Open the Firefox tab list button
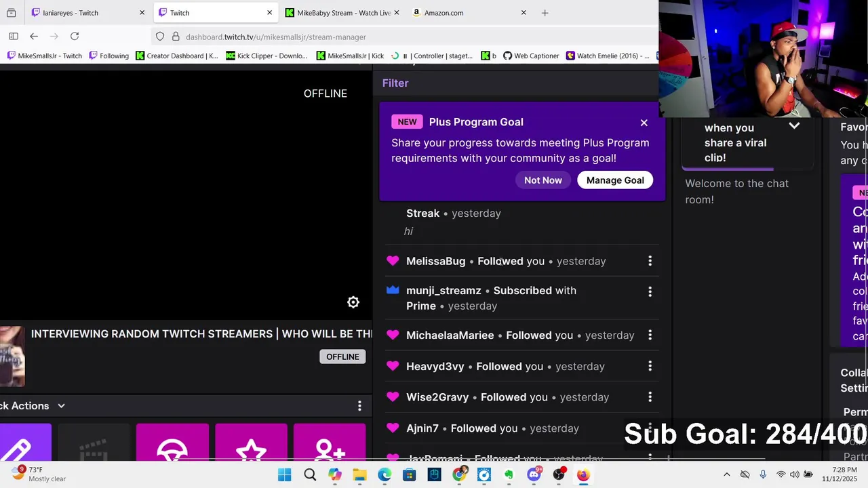868x488 pixels. click(x=11, y=13)
